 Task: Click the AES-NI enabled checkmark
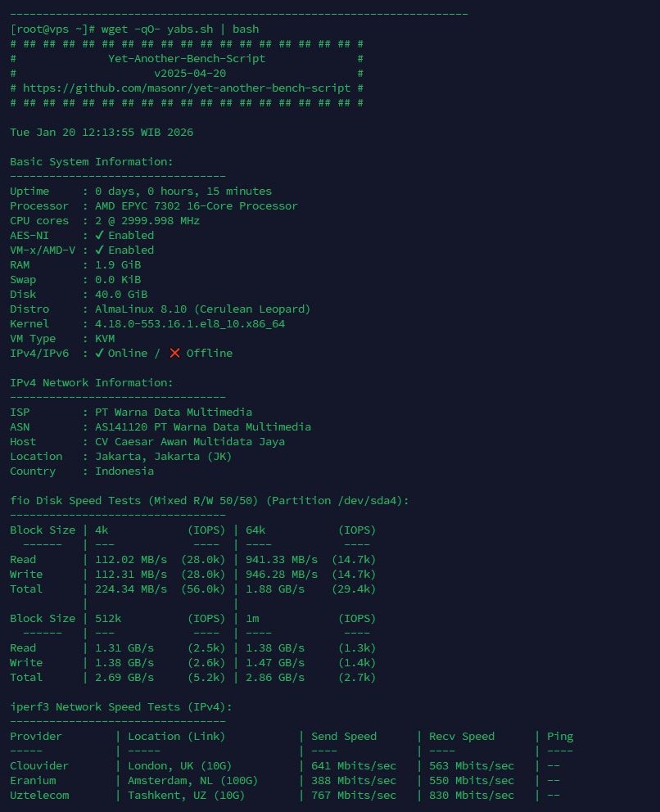tap(99, 236)
